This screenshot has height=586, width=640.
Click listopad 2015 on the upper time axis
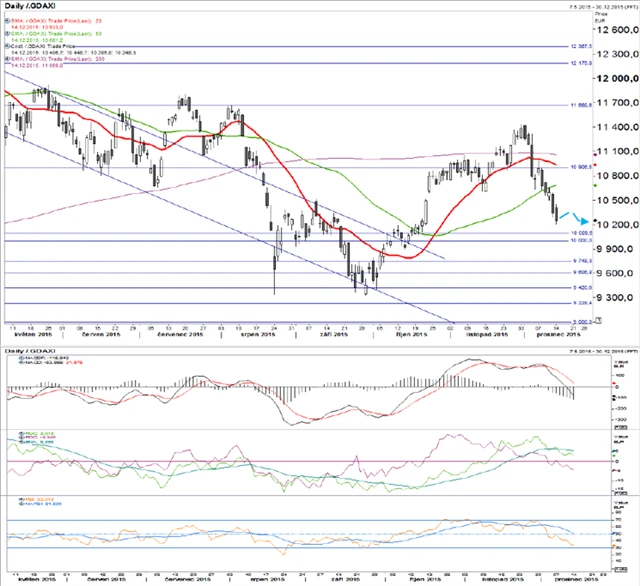pyautogui.click(x=487, y=334)
